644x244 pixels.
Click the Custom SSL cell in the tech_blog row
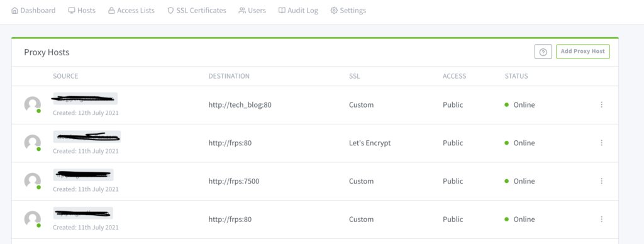pyautogui.click(x=362, y=105)
